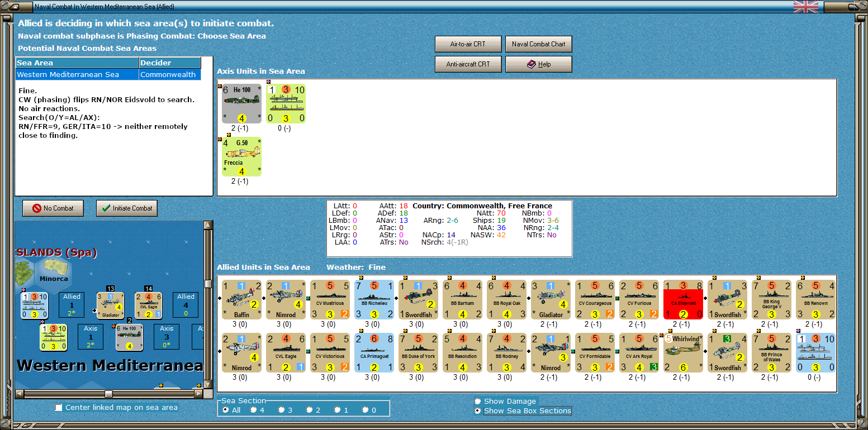Select the BB Rodney battleship
This screenshot has width=868, height=430.
pyautogui.click(x=506, y=353)
